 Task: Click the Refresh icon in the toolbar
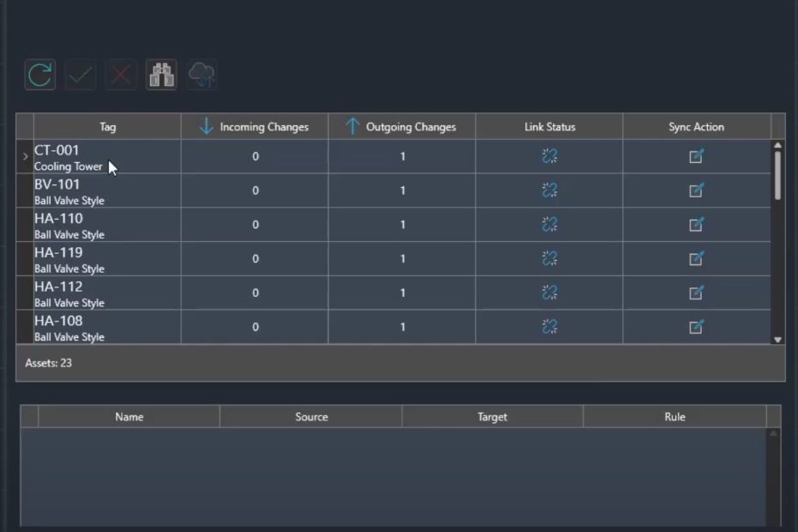tap(40, 76)
